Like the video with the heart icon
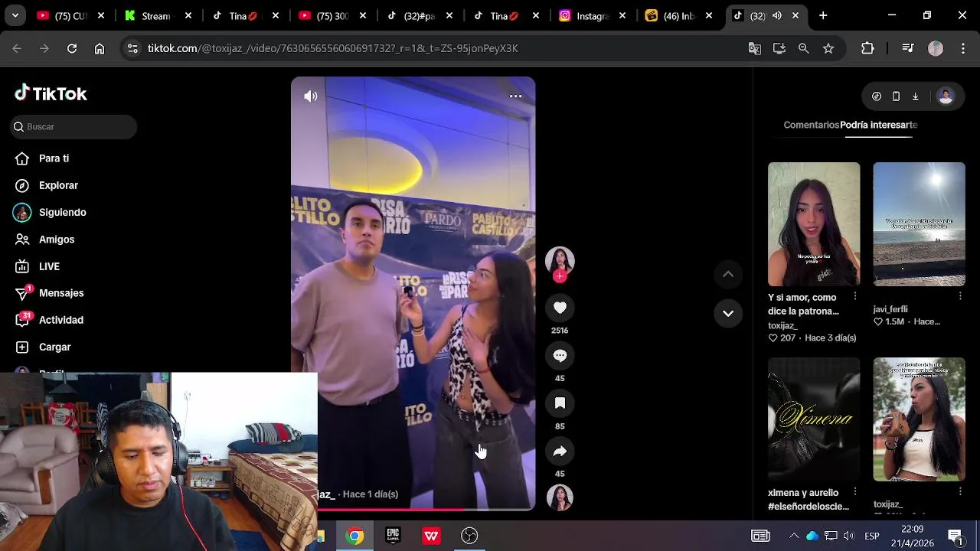 pos(560,308)
